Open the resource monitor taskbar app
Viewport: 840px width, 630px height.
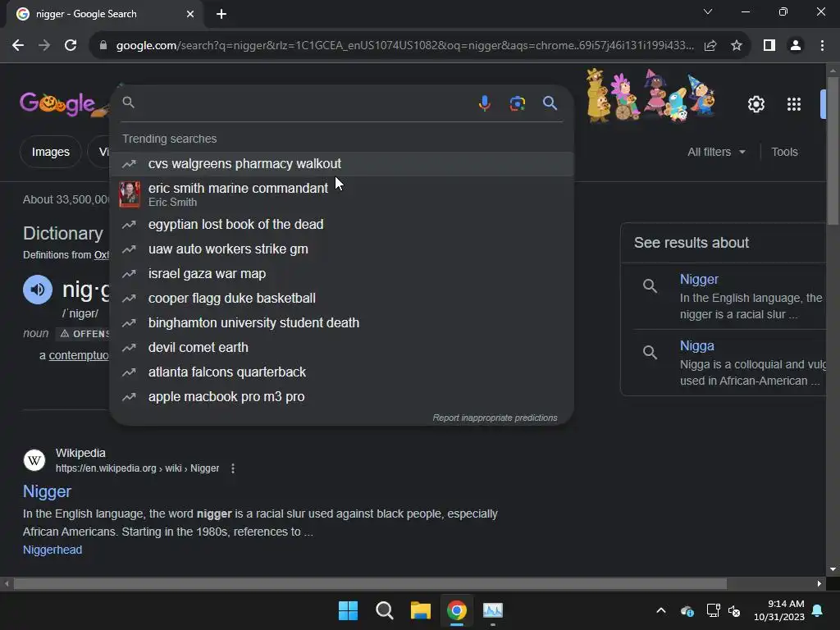(x=493, y=610)
